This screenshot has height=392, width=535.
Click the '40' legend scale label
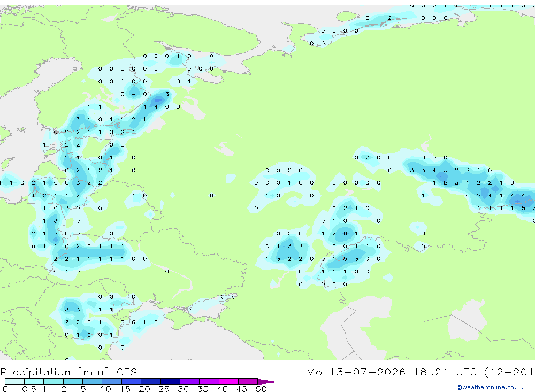[223, 389]
